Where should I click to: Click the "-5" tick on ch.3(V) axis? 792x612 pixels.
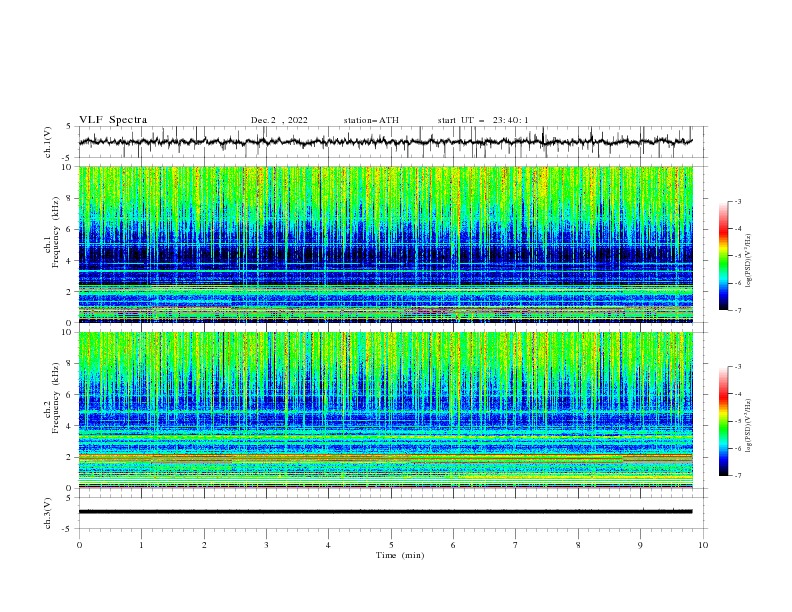click(68, 529)
